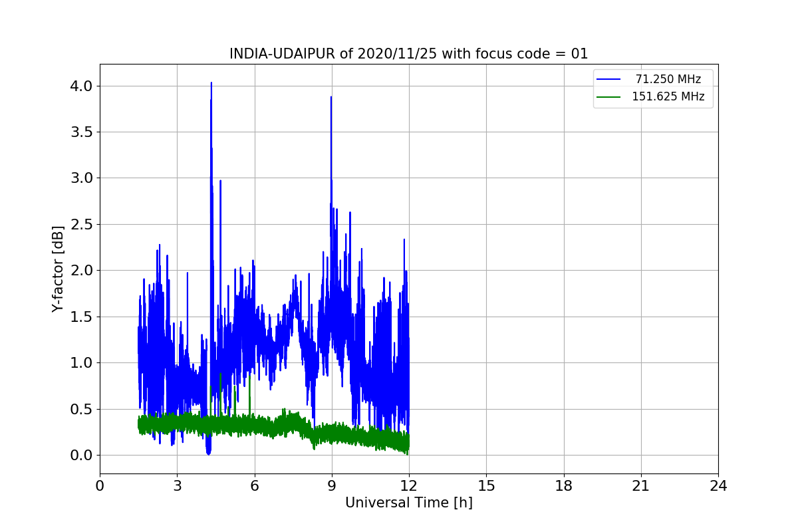Click the Y-factor [dB] axis label
Viewport: 798px width, 532px height.
pos(59,269)
